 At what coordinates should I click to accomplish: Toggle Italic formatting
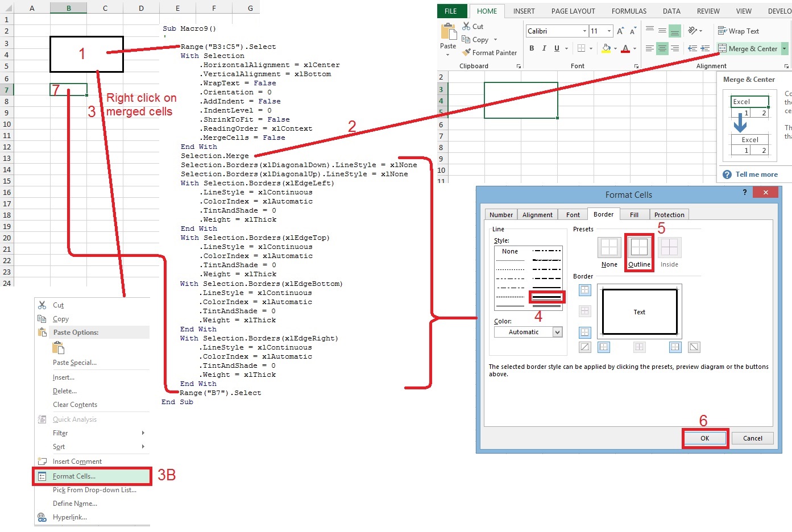pyautogui.click(x=544, y=48)
